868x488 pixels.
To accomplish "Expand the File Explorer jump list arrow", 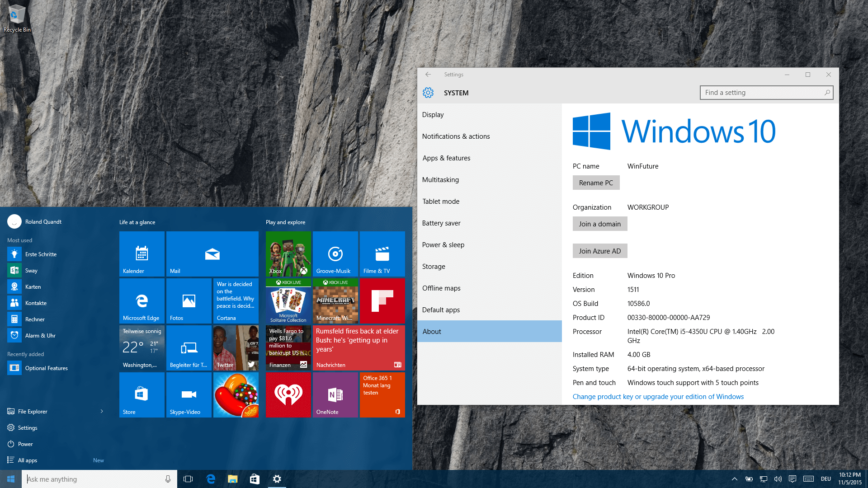I will click(x=102, y=411).
